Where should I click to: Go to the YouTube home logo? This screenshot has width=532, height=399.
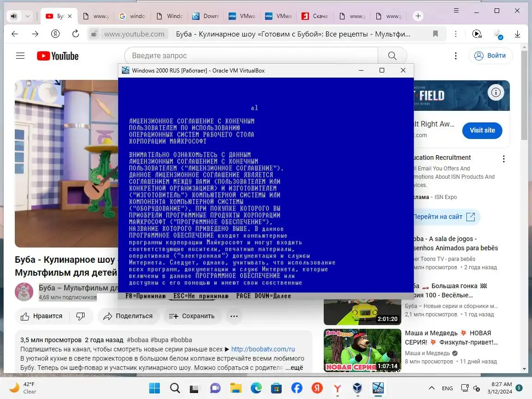click(58, 56)
